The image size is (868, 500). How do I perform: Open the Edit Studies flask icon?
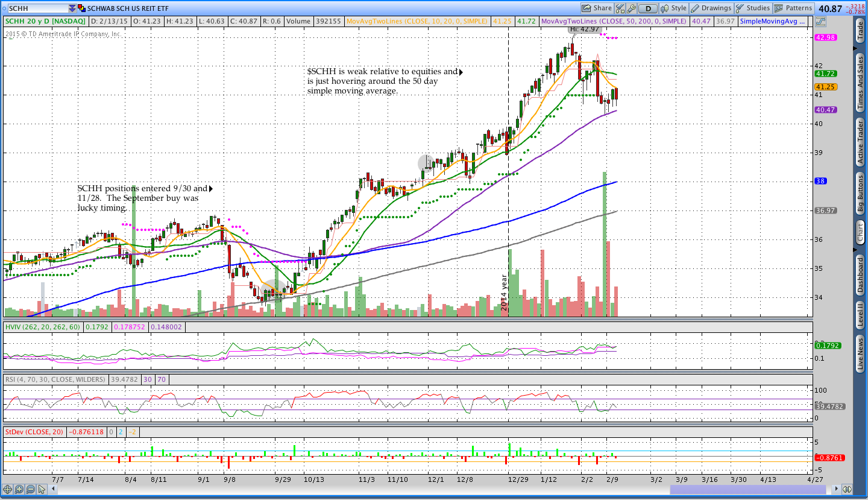[620, 8]
